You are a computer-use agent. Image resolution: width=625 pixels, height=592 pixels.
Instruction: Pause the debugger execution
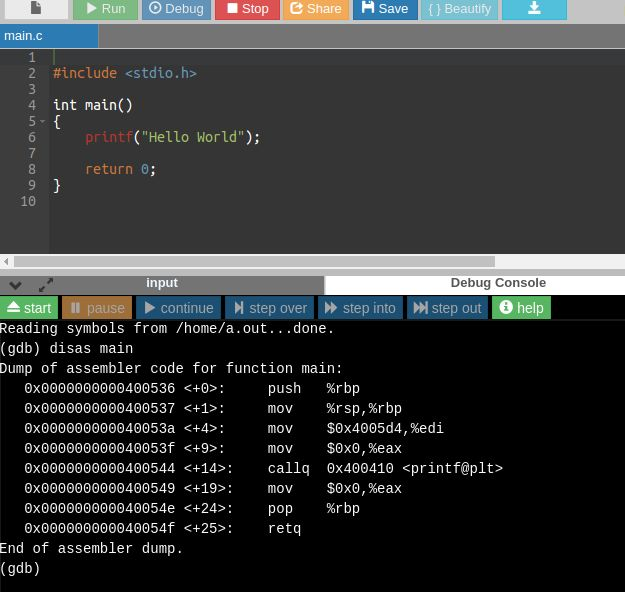(97, 308)
